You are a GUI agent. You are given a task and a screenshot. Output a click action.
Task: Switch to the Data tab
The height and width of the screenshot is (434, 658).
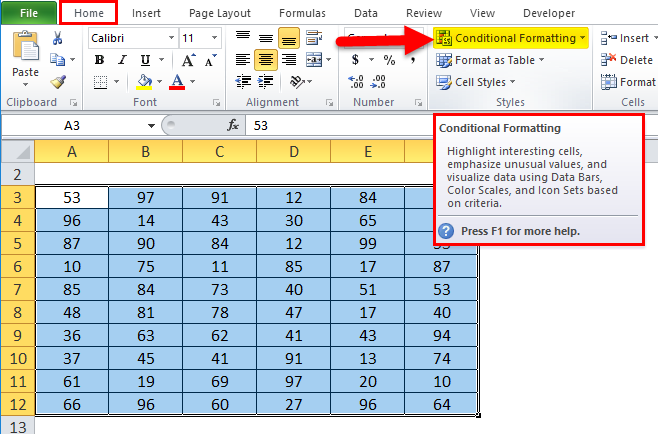366,13
